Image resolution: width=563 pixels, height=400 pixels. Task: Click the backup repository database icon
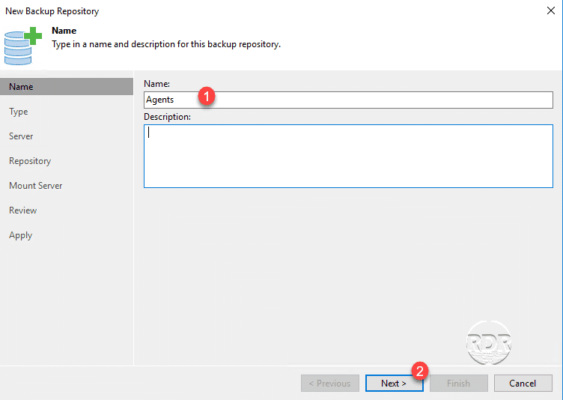click(23, 46)
